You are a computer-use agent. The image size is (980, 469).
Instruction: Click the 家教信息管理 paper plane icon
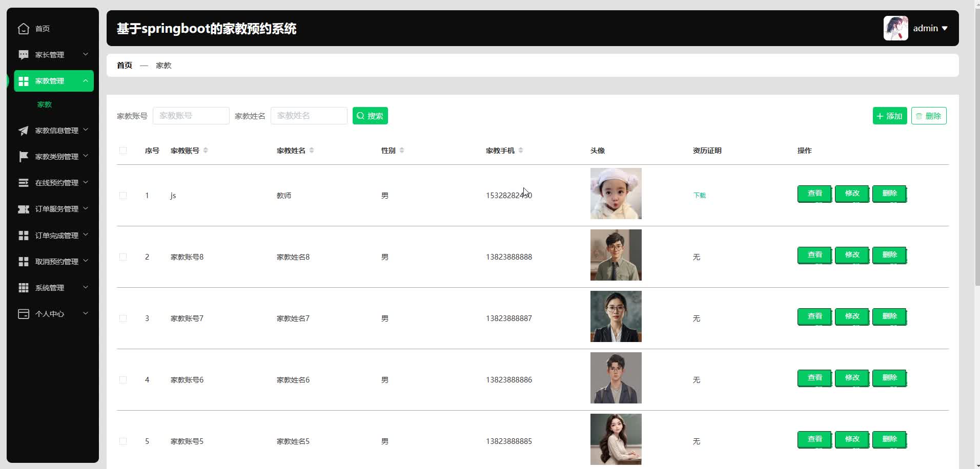[x=24, y=131]
